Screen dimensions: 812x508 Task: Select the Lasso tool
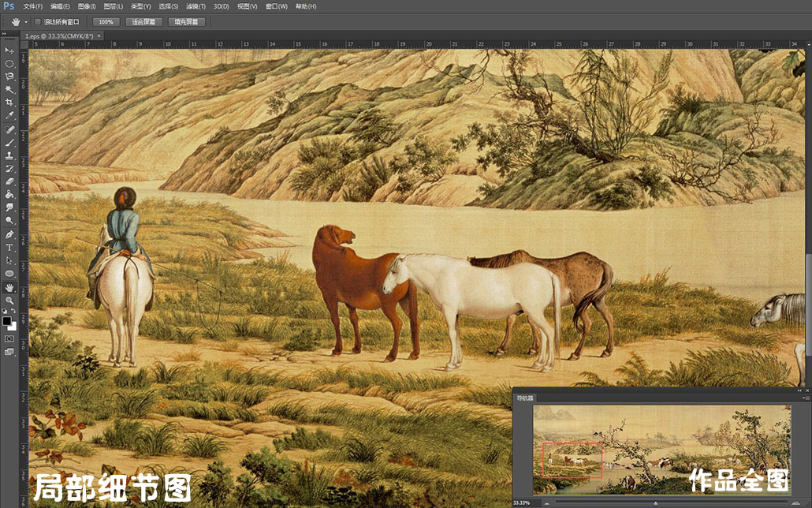(x=9, y=77)
